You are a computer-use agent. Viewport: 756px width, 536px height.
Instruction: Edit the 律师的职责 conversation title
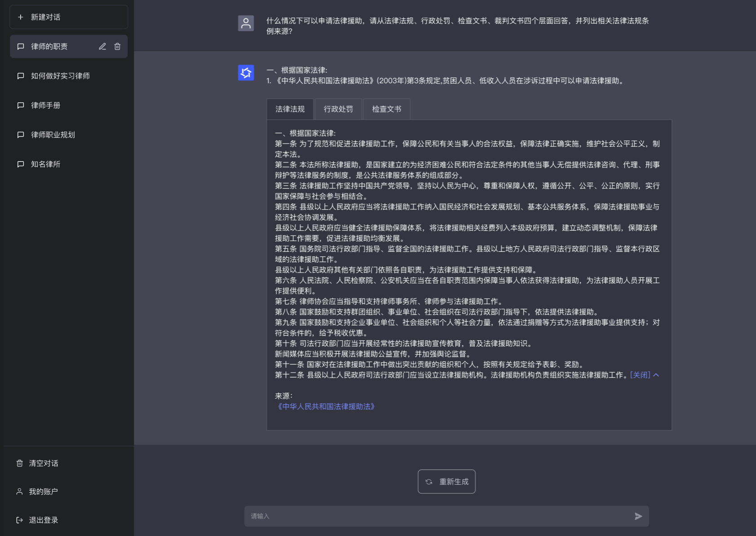point(102,46)
